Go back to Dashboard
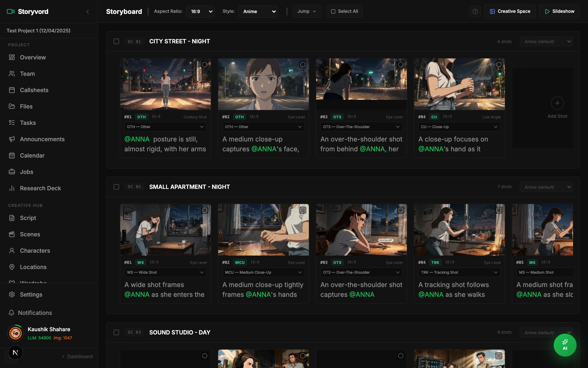 [x=77, y=356]
